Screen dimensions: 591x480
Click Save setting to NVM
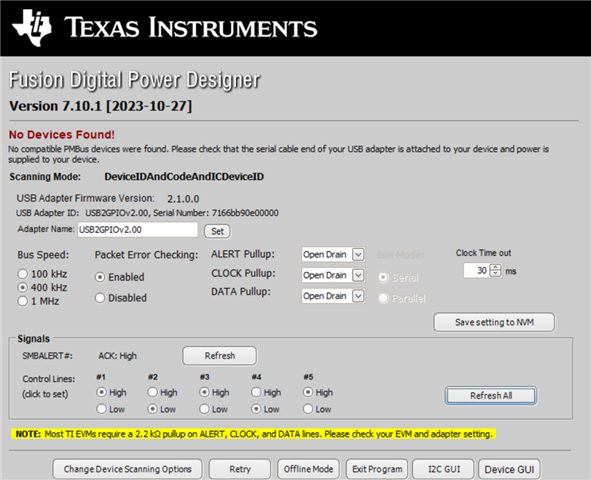click(x=494, y=322)
